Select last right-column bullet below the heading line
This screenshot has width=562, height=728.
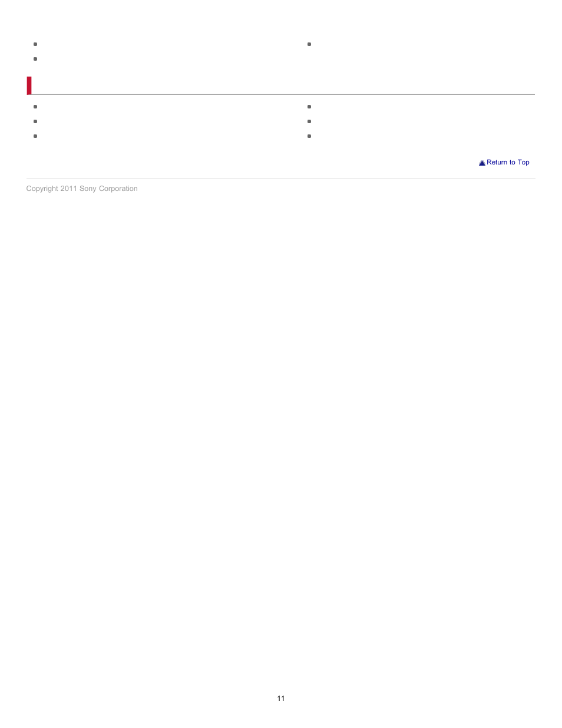click(x=309, y=136)
